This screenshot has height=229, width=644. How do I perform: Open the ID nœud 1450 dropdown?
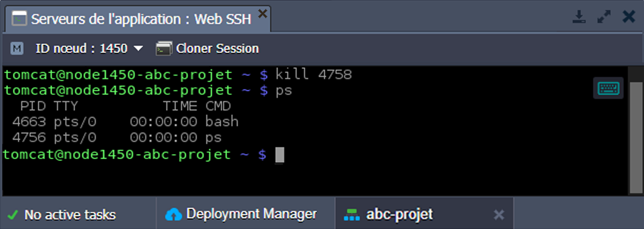tap(82, 48)
